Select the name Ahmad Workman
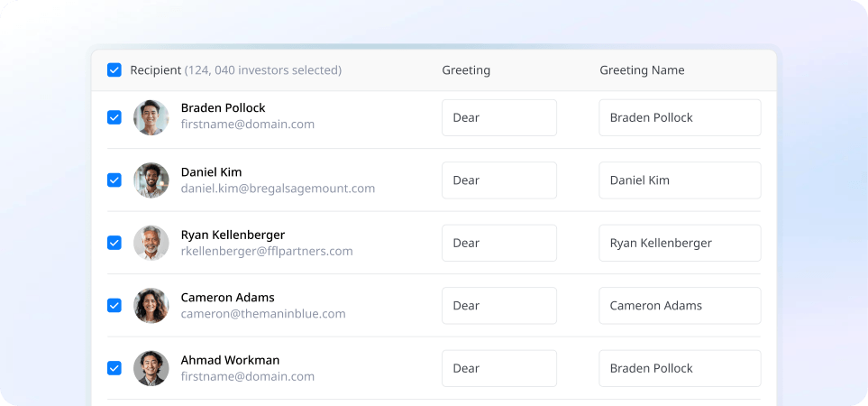 pos(230,359)
